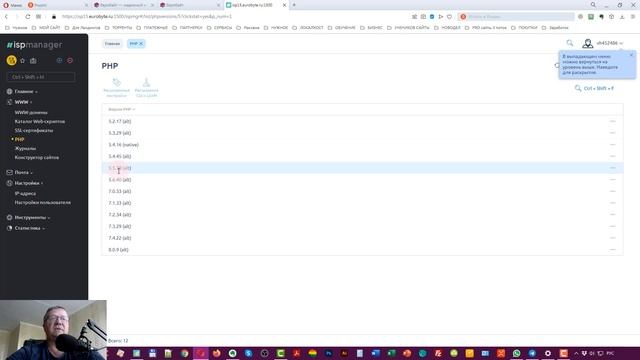
Task: Open row menu for 7.0.33 (alt)
Action: (613, 191)
